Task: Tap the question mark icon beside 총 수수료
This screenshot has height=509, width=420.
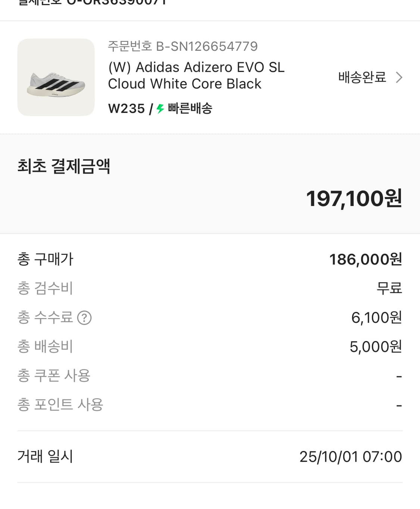Action: (x=84, y=318)
